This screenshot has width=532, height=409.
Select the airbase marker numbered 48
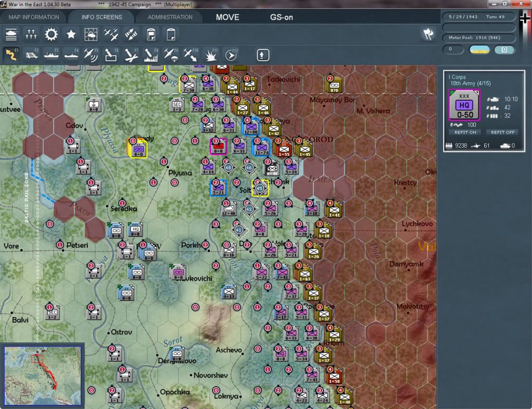229,168
